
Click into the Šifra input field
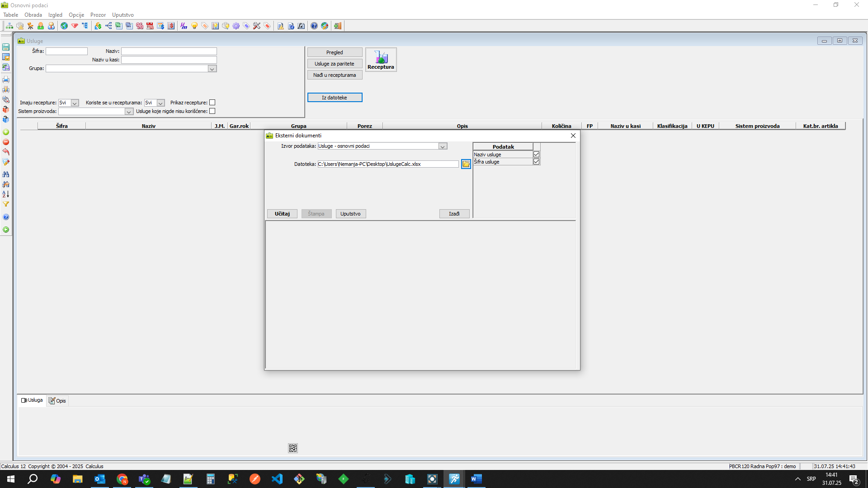[66, 52]
